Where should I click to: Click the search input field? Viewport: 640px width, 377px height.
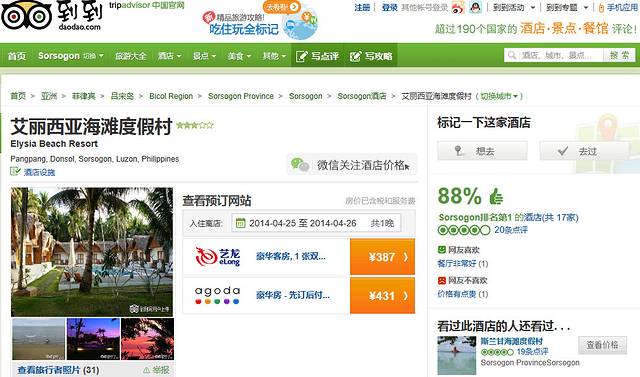tap(554, 55)
